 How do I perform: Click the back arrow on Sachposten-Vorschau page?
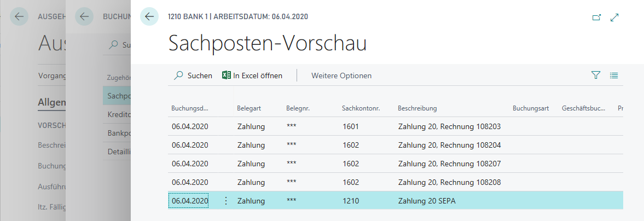click(x=149, y=16)
